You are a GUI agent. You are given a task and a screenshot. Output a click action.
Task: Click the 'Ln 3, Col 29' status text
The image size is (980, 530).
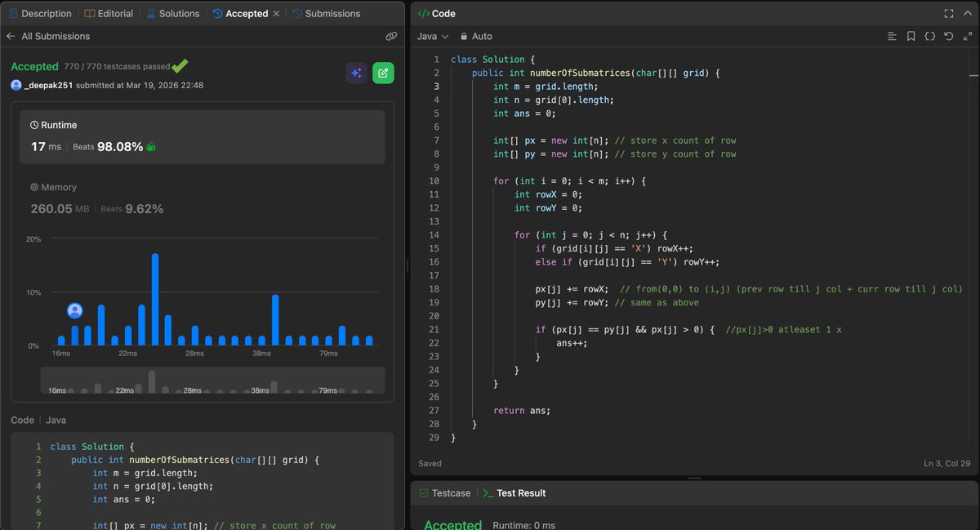pyautogui.click(x=947, y=464)
